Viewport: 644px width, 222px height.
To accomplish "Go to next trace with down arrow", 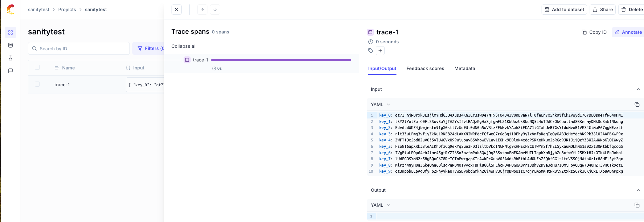I will (x=215, y=10).
